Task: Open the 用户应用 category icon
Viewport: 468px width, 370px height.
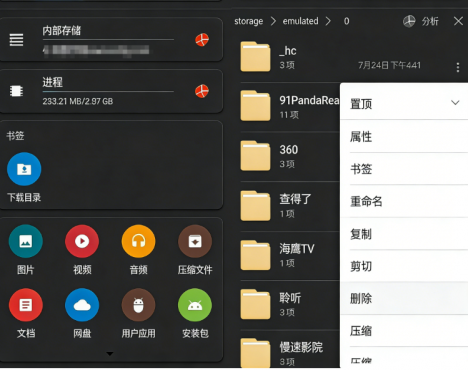Action: (138, 305)
